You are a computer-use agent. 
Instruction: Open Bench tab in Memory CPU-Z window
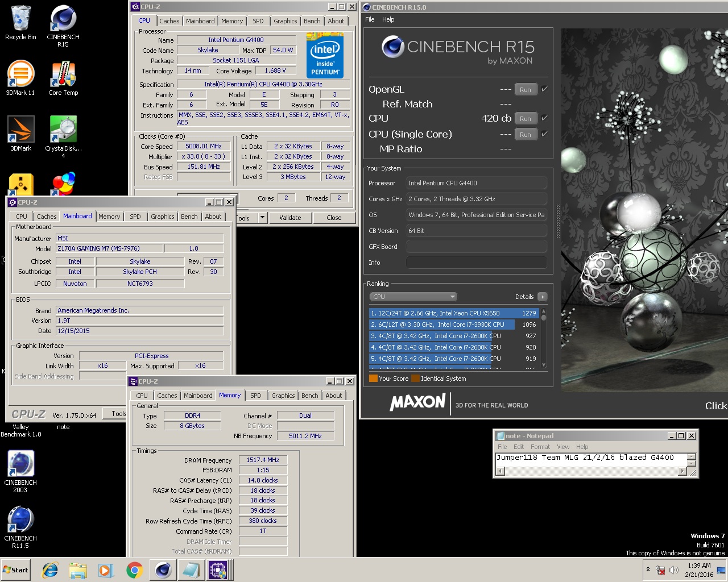310,396
